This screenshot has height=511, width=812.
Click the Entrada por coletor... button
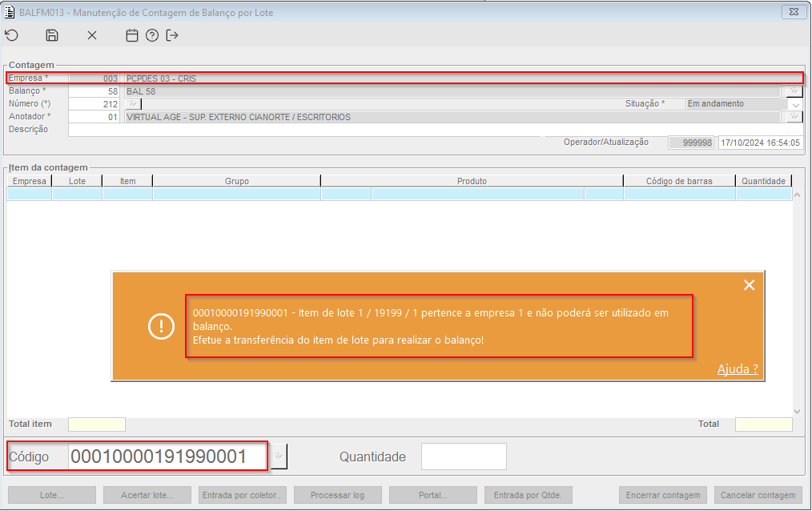coord(243,495)
